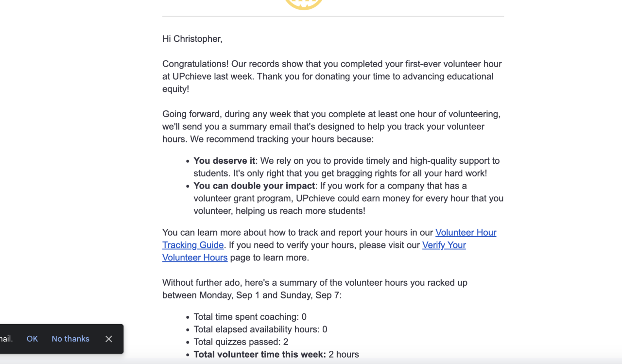Click the truncated message text in the popup
The height and width of the screenshot is (364, 622).
pos(6,339)
